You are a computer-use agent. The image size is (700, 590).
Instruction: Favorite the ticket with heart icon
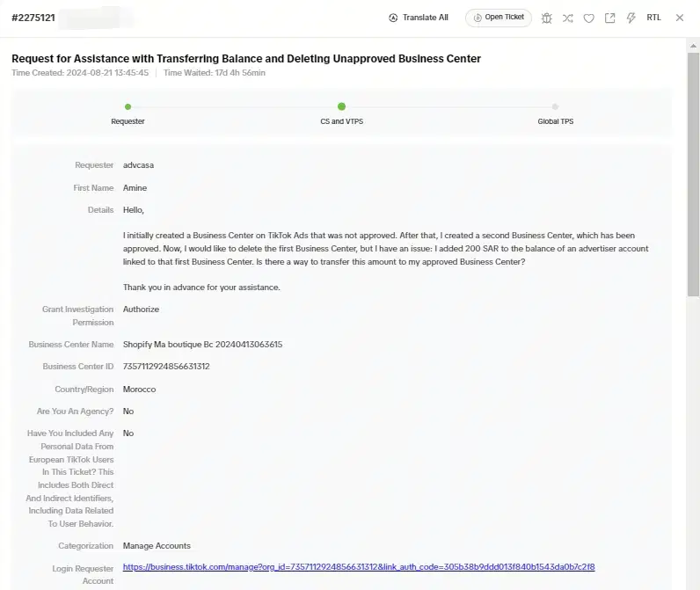point(589,18)
